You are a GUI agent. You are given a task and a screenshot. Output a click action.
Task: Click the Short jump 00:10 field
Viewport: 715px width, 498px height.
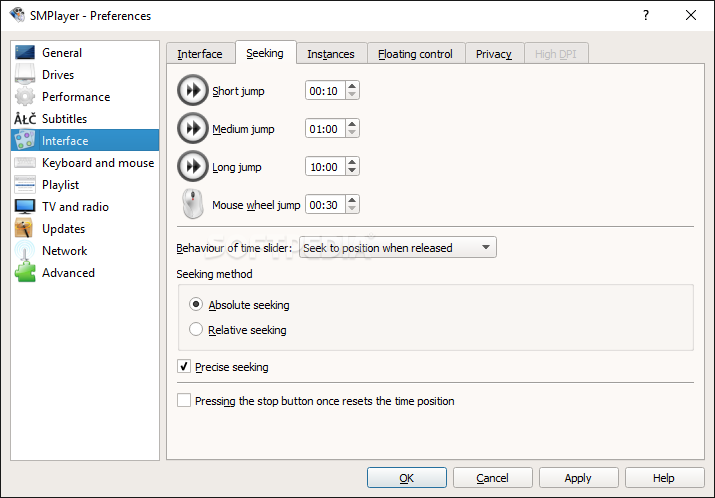point(326,91)
